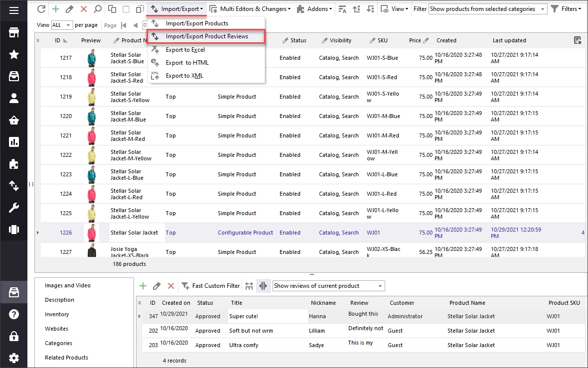Screen dimensions: 588x368
Task: Sort by Last updated column header
Action: point(509,40)
